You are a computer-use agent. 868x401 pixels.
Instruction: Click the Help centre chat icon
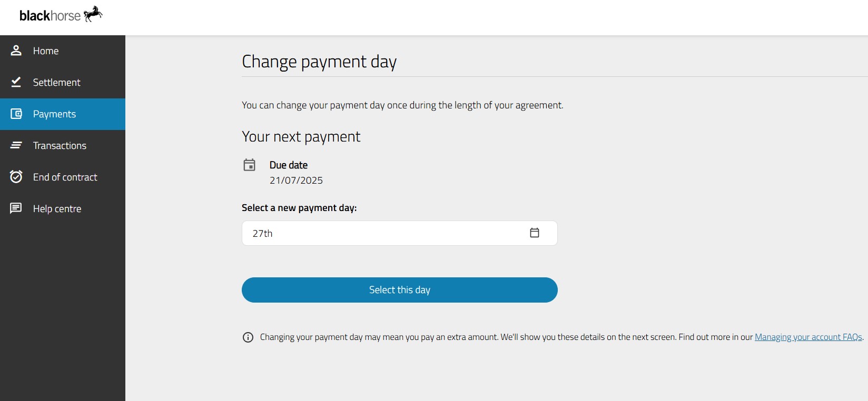(x=16, y=208)
